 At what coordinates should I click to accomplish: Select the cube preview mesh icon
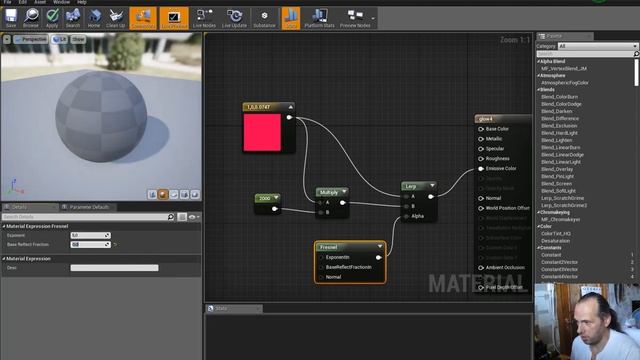[184, 194]
